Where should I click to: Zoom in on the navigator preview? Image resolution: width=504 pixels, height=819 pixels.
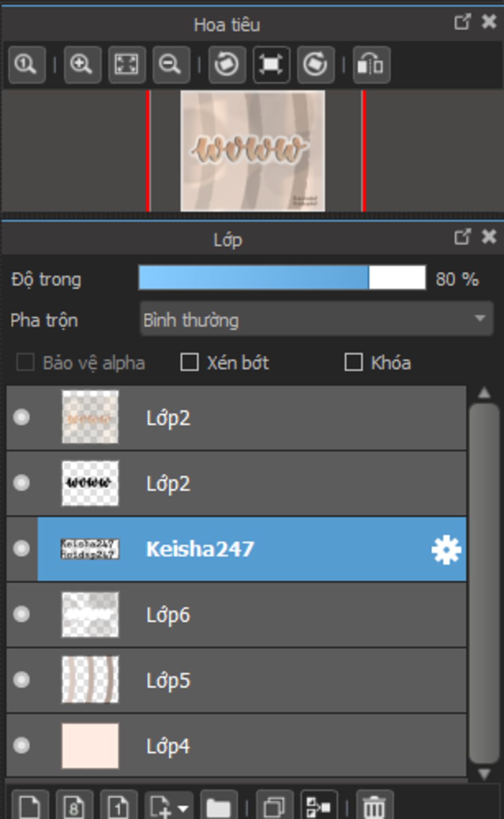pos(82,64)
